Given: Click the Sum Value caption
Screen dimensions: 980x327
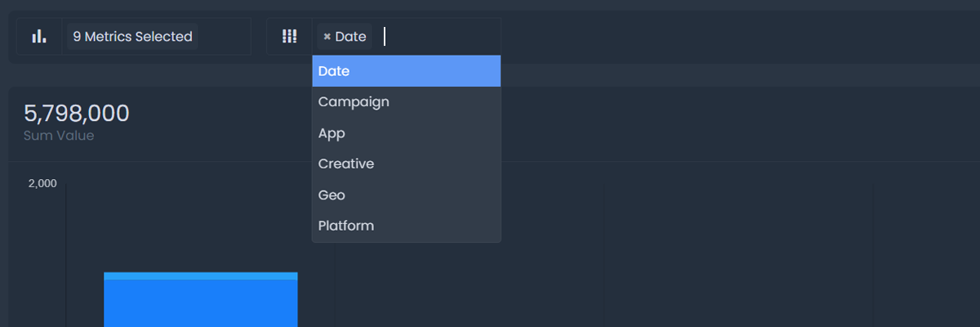Looking at the screenshot, I should pyautogui.click(x=59, y=136).
